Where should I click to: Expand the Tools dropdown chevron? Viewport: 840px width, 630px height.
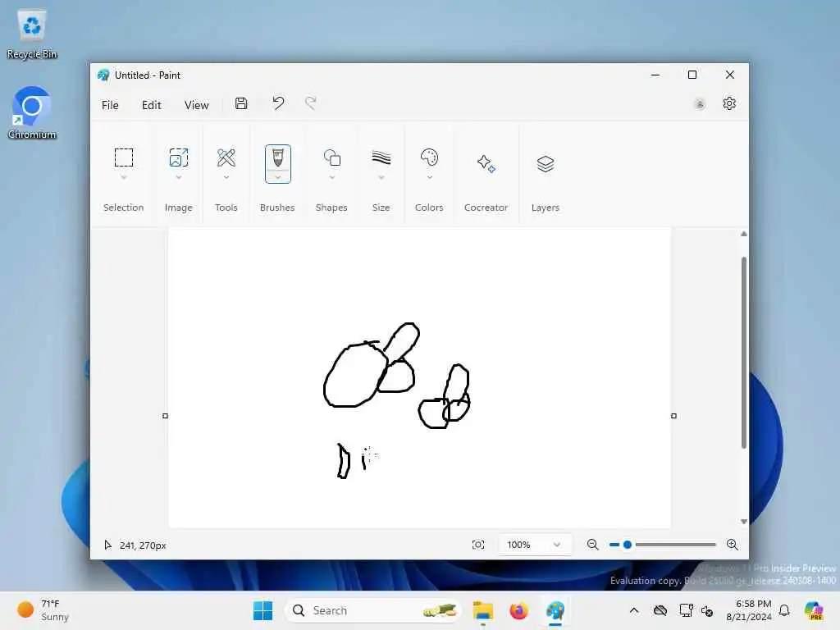click(x=226, y=177)
